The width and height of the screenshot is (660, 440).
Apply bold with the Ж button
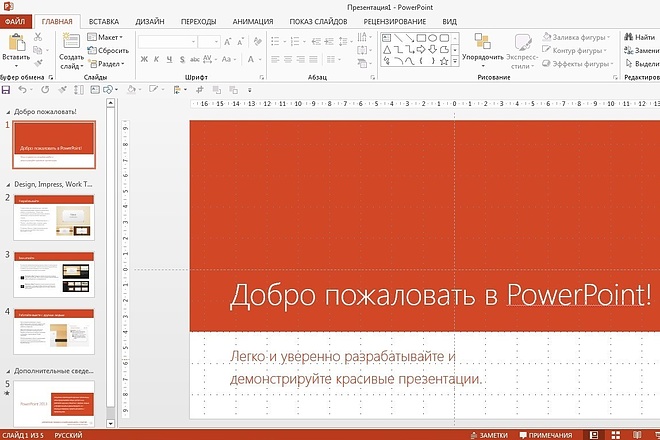tap(144, 59)
